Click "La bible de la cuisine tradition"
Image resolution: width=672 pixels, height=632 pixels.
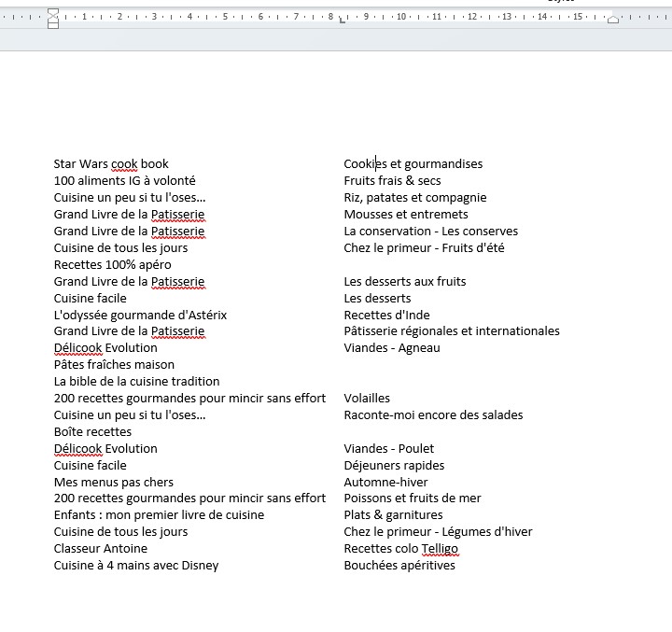(136, 382)
